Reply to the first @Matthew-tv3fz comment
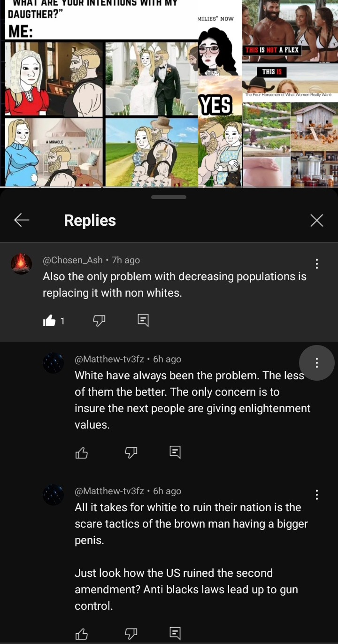Screen dimensions: 338x644 [175, 452]
